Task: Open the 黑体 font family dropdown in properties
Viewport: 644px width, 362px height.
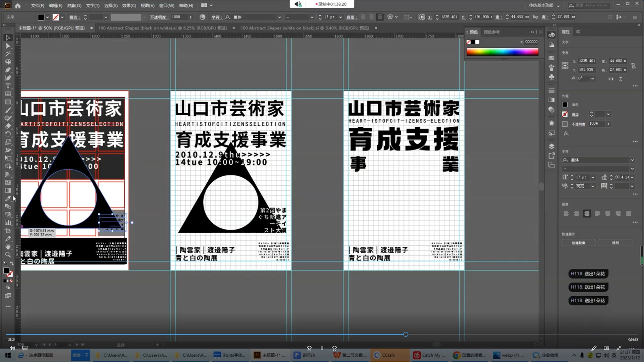Action: click(632, 160)
